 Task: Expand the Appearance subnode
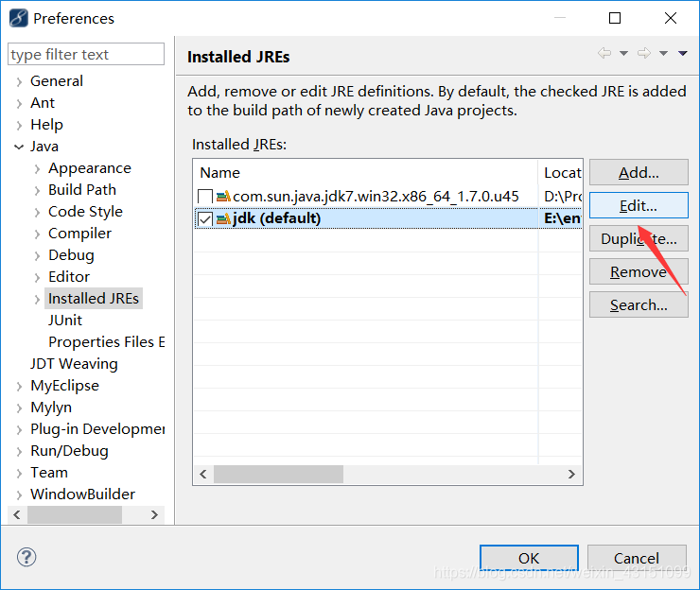(37, 168)
